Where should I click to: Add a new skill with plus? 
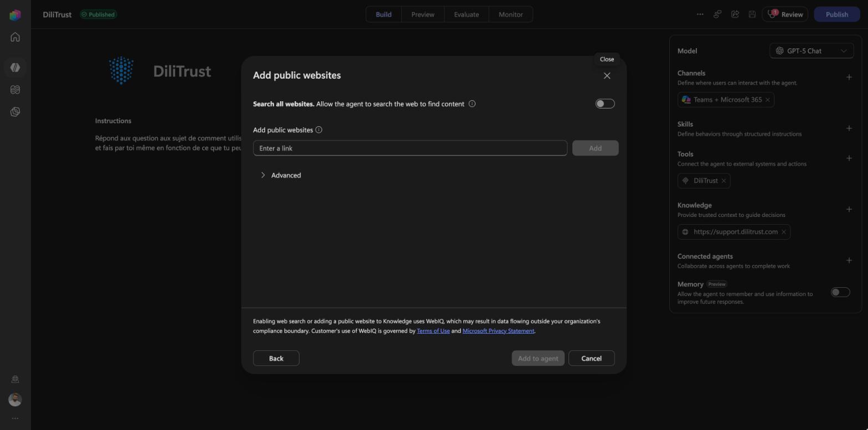849,128
